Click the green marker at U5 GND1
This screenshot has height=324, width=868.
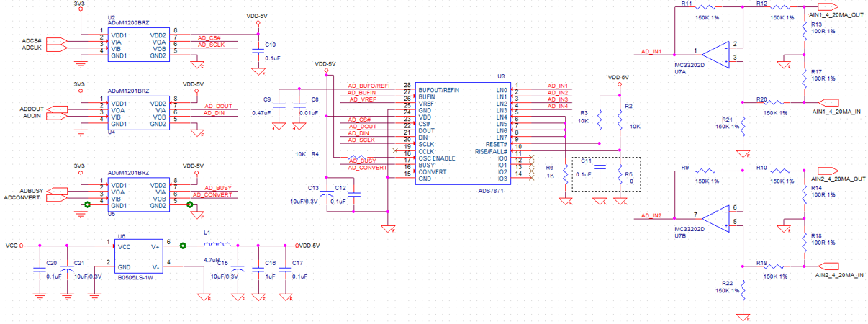pos(87,205)
